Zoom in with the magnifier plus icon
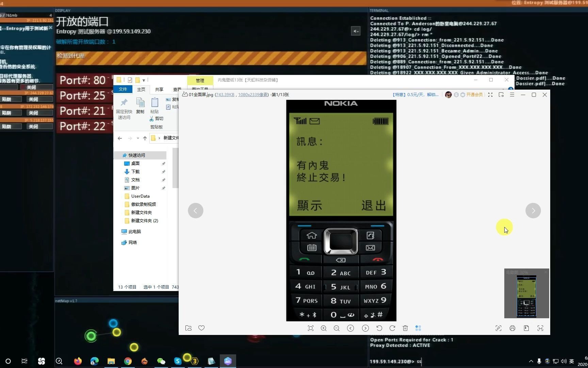 [324, 328]
